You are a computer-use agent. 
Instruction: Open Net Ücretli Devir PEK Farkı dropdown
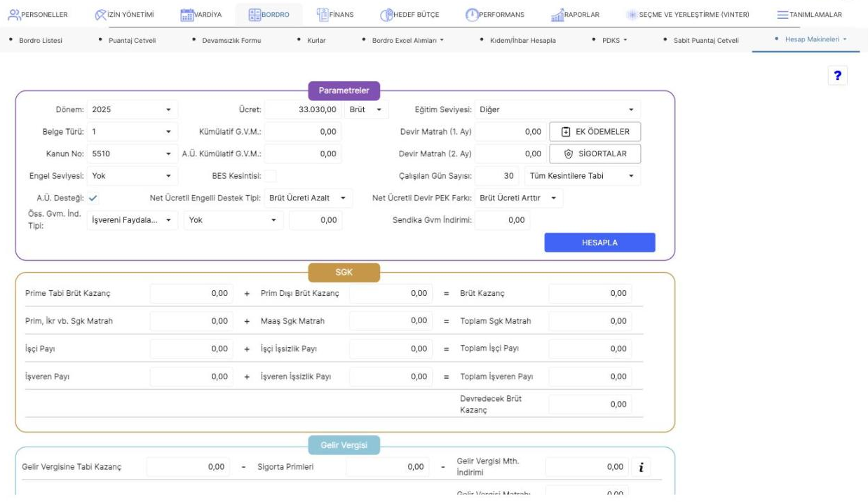click(x=519, y=198)
